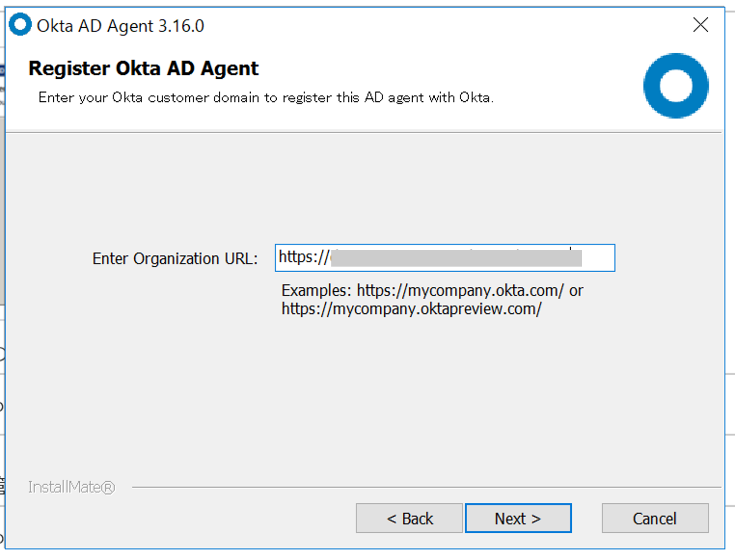This screenshot has height=560, width=735.
Task: Click the example text https://mycompany.oktapreview.com/
Action: pos(411,309)
